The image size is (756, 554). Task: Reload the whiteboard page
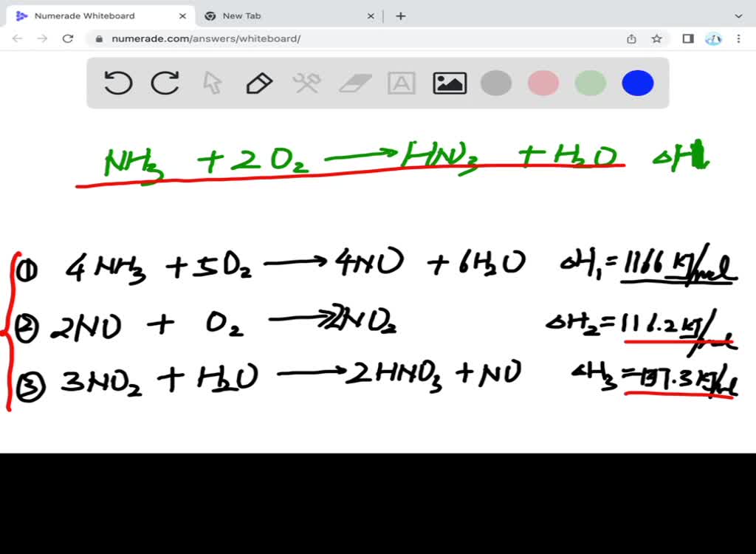[x=68, y=38]
